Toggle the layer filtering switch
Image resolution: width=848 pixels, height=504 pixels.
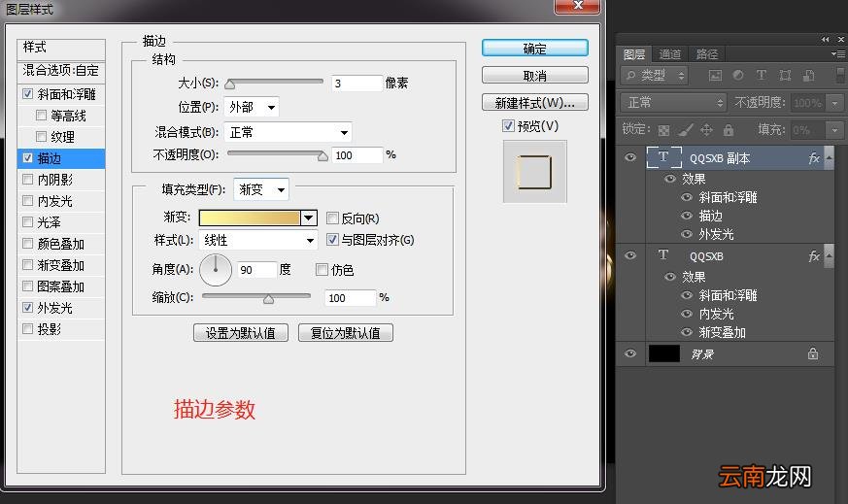click(x=840, y=75)
